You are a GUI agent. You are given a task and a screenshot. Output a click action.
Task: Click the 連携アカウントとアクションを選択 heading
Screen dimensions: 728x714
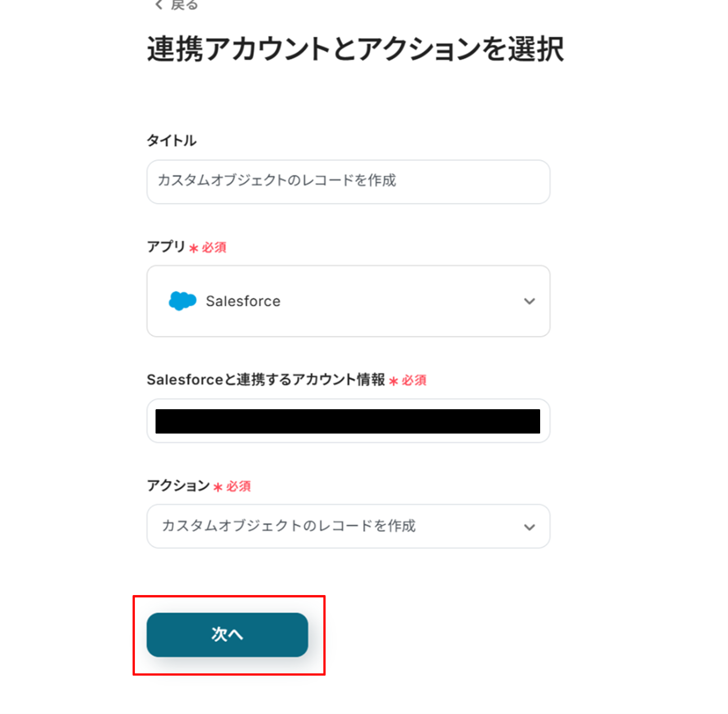[356, 49]
